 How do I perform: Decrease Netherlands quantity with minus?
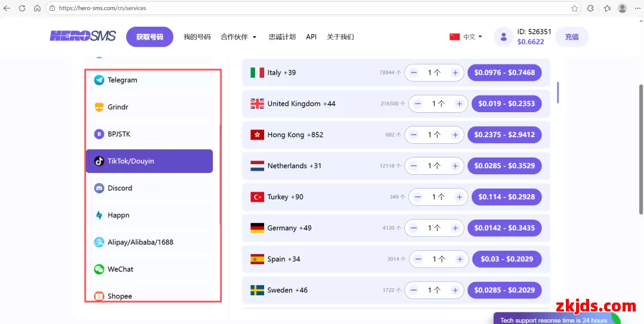(x=414, y=166)
